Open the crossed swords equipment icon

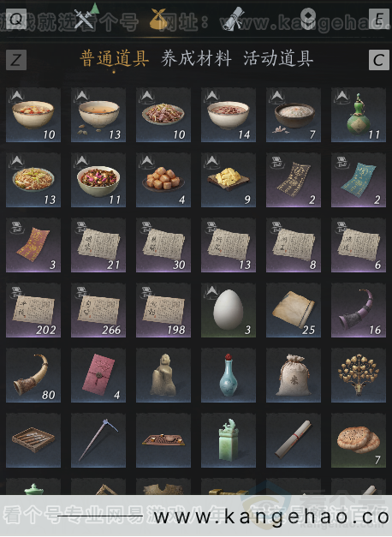click(x=84, y=19)
